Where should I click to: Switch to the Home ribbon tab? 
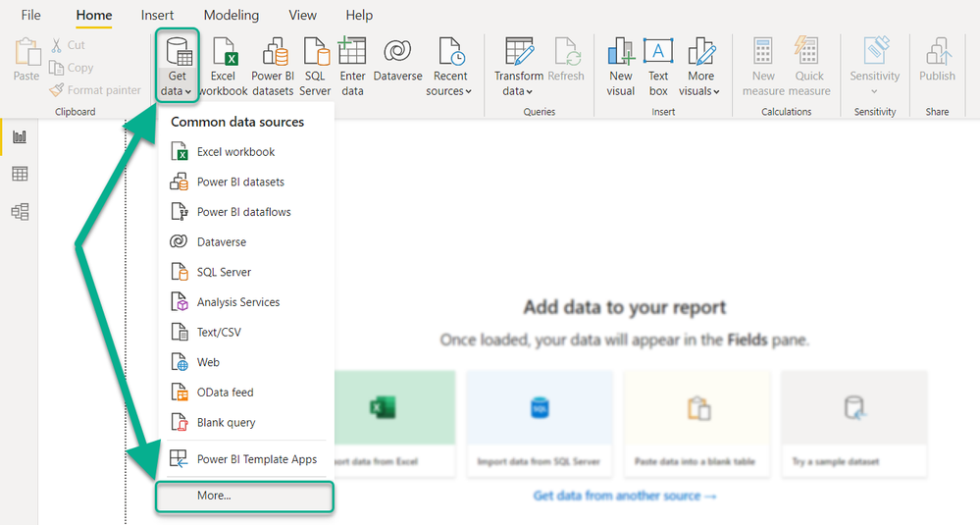click(x=94, y=15)
